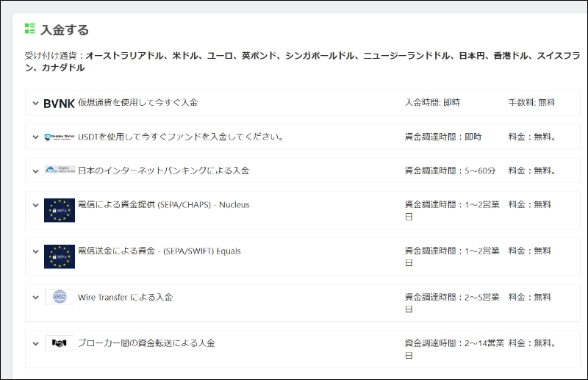
Task: Click the SEPA logo for Nucleus
Action: click(x=59, y=210)
